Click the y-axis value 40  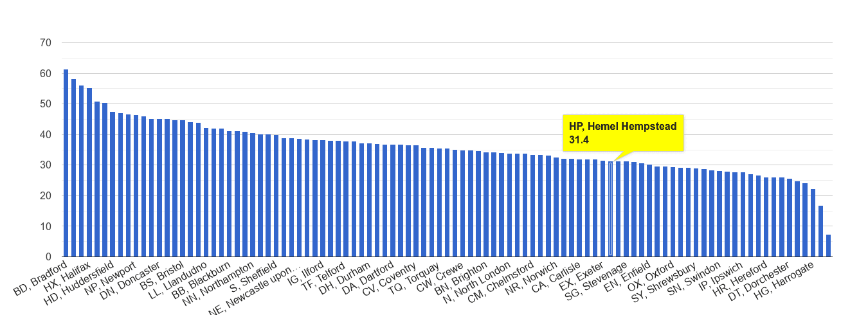[x=46, y=135]
